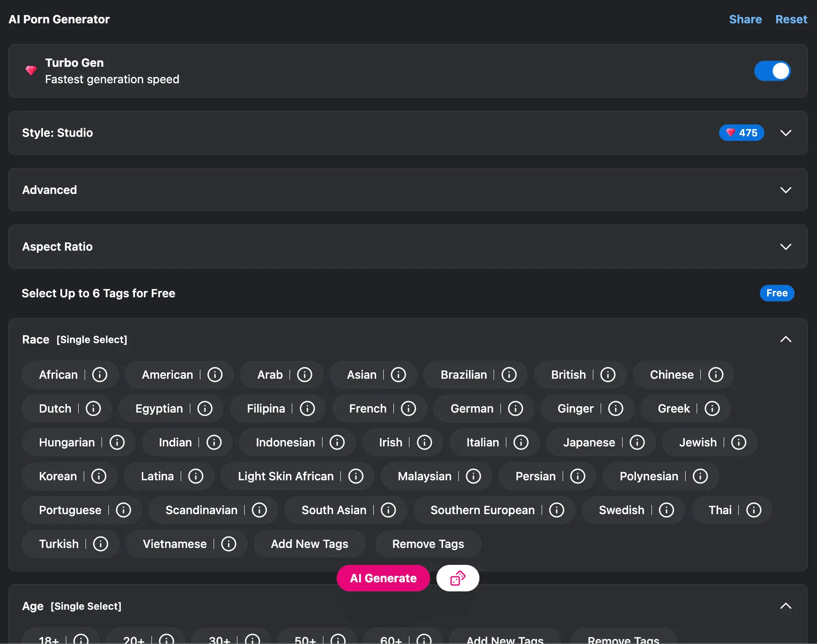Click the Reset link

point(791,19)
